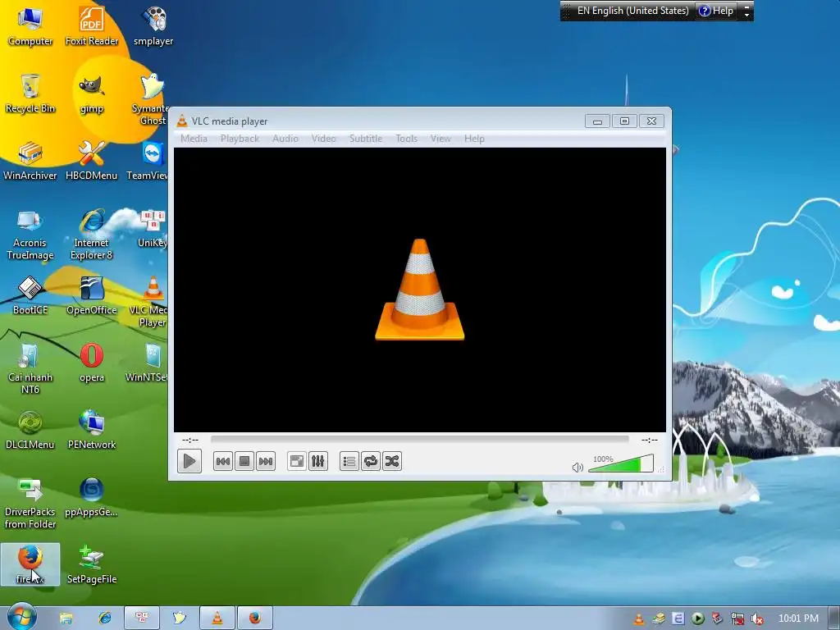Click the VLC cone icon in title bar
The image size is (840, 630).
(x=182, y=121)
